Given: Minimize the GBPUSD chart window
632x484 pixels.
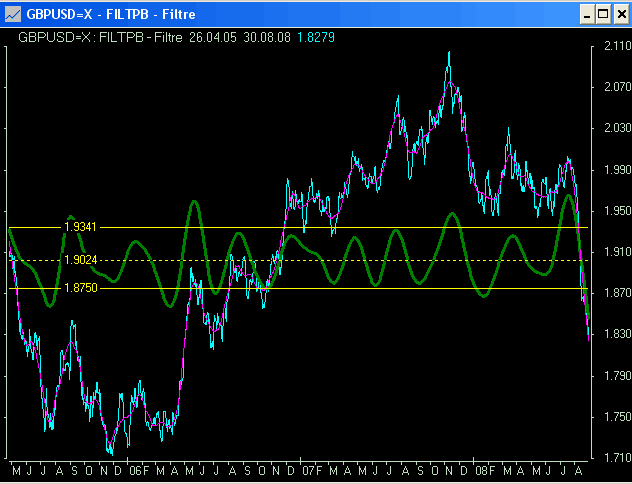Looking at the screenshot, I should [x=587, y=15].
